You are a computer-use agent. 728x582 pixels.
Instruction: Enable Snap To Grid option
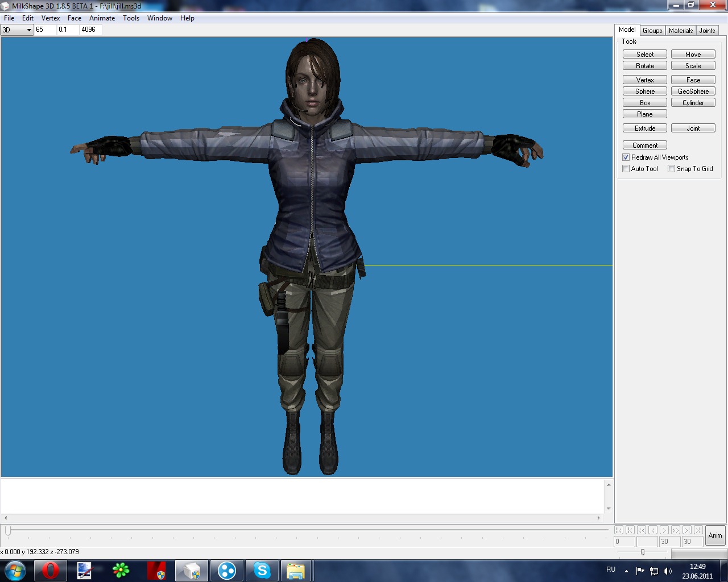coord(672,169)
